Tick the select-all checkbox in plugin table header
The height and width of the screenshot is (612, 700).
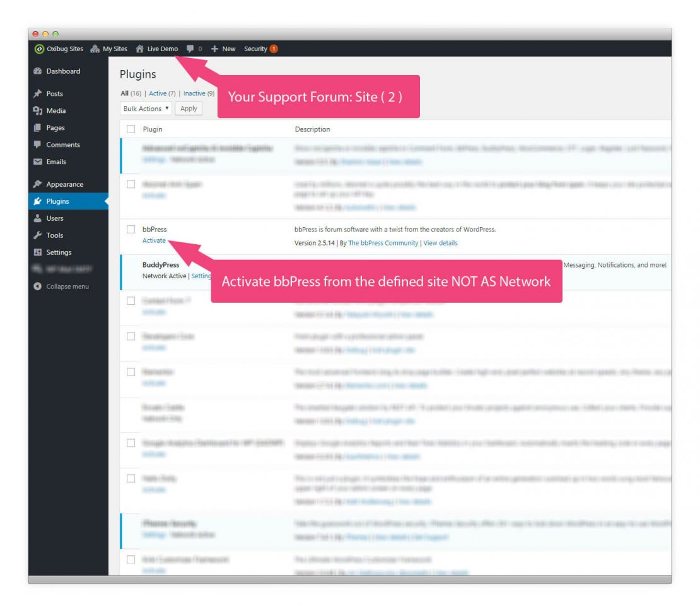tap(131, 129)
